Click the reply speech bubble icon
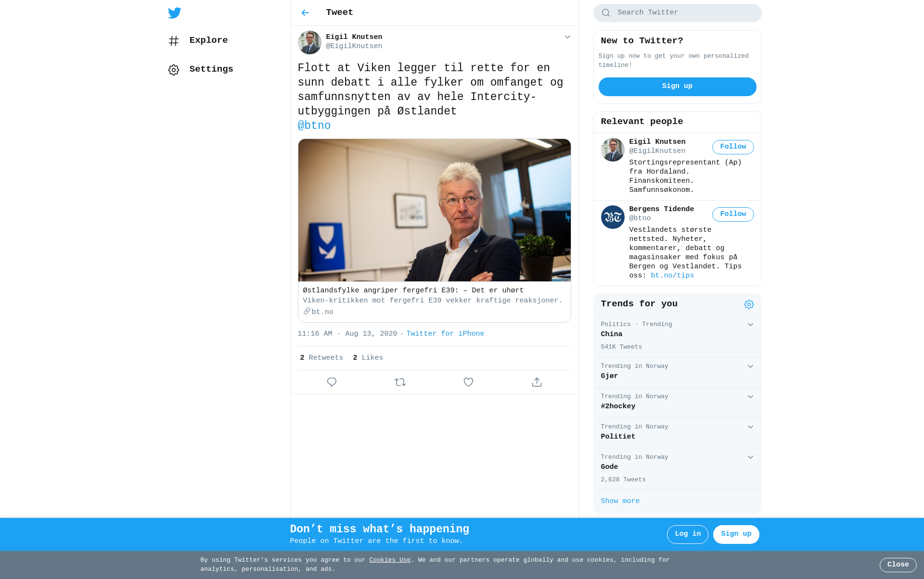 (332, 382)
